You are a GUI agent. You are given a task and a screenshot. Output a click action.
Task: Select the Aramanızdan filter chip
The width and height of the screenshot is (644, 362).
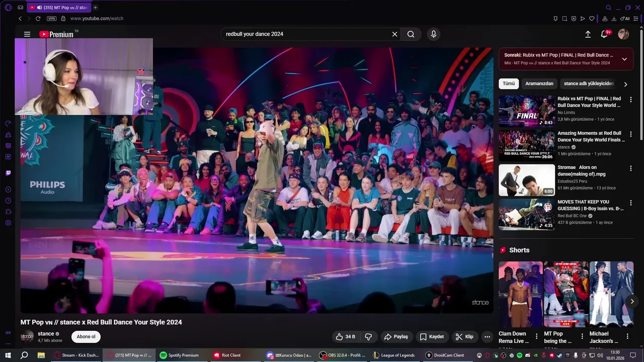[539, 84]
